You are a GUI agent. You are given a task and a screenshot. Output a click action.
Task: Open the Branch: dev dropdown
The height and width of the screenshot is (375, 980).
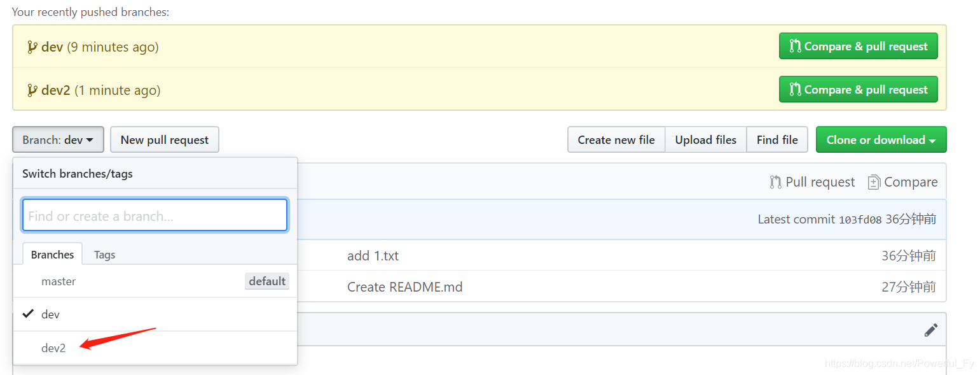[x=58, y=139]
